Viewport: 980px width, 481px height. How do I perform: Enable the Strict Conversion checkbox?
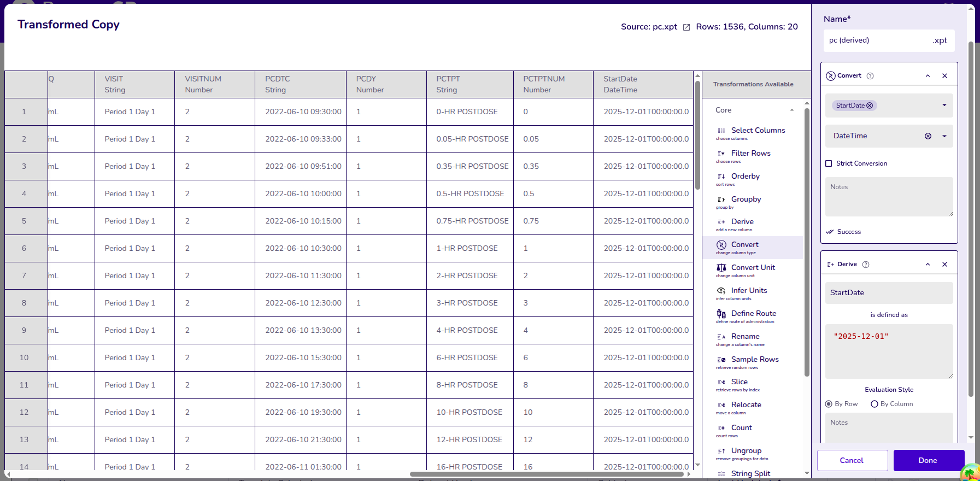[x=829, y=163]
